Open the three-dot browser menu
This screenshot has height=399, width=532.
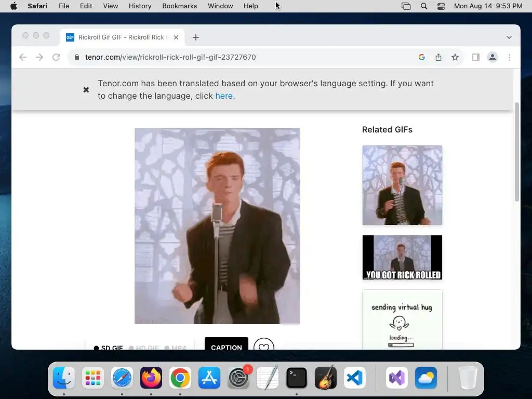point(509,57)
